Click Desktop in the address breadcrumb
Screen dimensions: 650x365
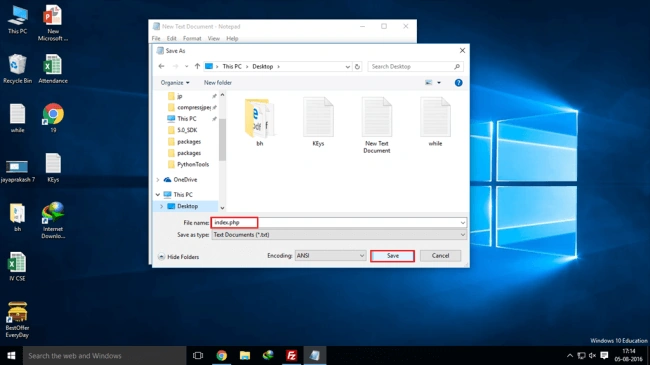[263, 66]
